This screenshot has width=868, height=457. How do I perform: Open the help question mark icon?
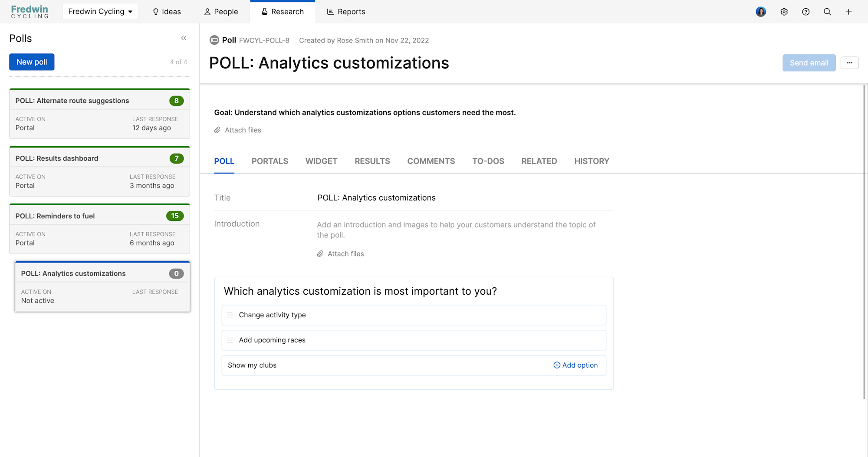[806, 12]
